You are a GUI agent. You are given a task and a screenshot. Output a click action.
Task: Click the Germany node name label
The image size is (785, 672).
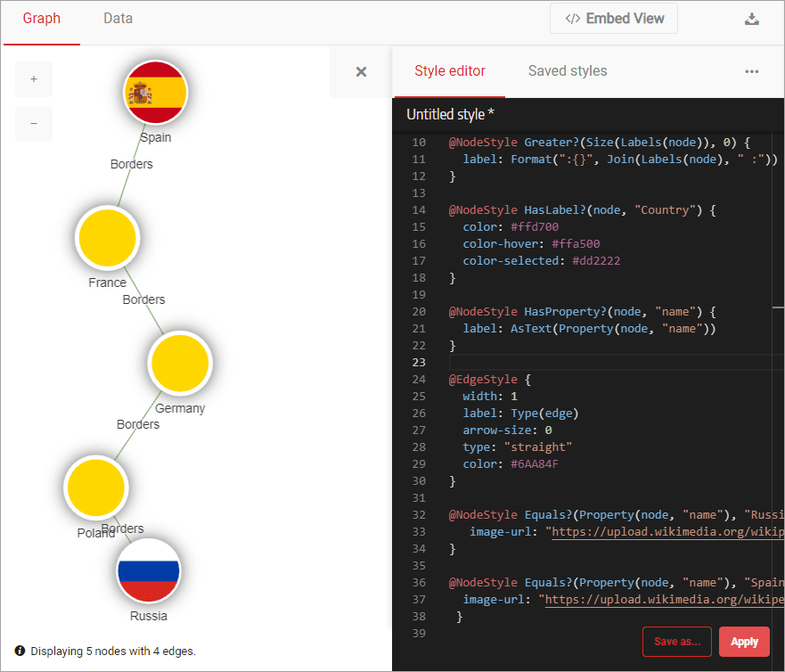pos(180,408)
